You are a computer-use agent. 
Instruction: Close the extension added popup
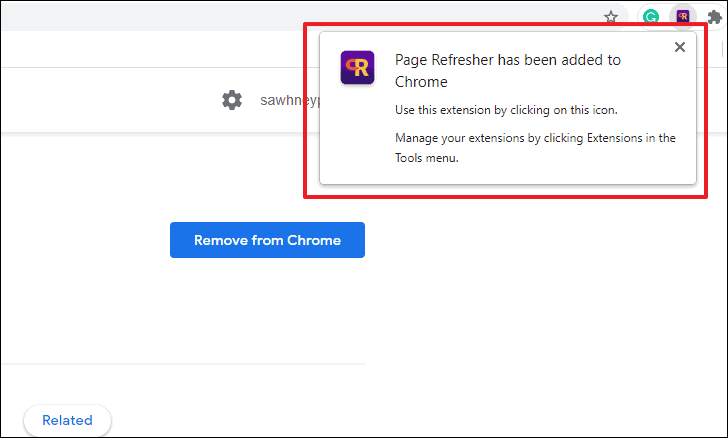pyautogui.click(x=680, y=47)
